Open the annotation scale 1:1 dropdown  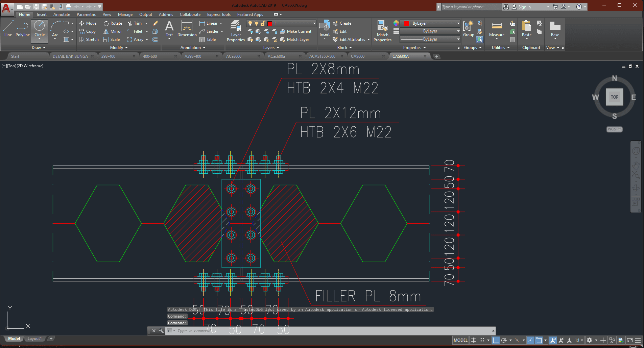579,340
